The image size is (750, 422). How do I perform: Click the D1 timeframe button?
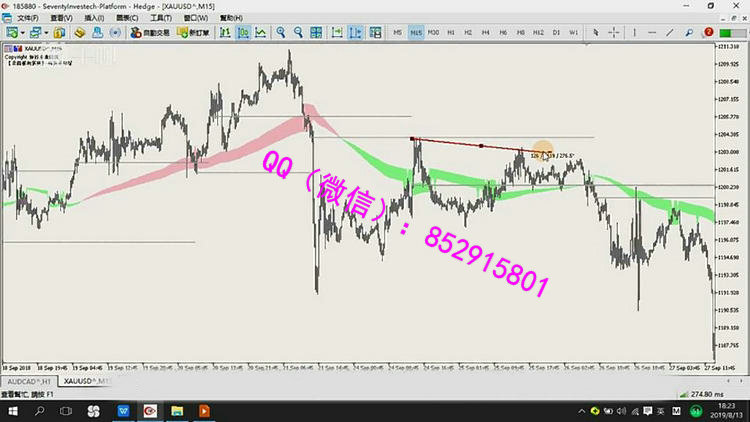556,33
